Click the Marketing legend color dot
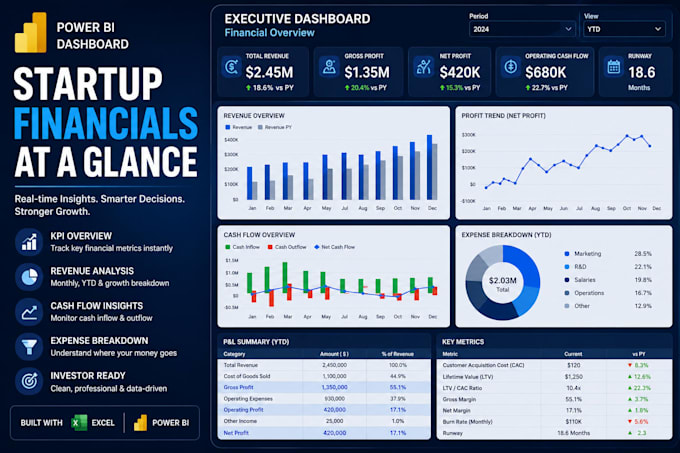680x453 pixels. [x=567, y=254]
